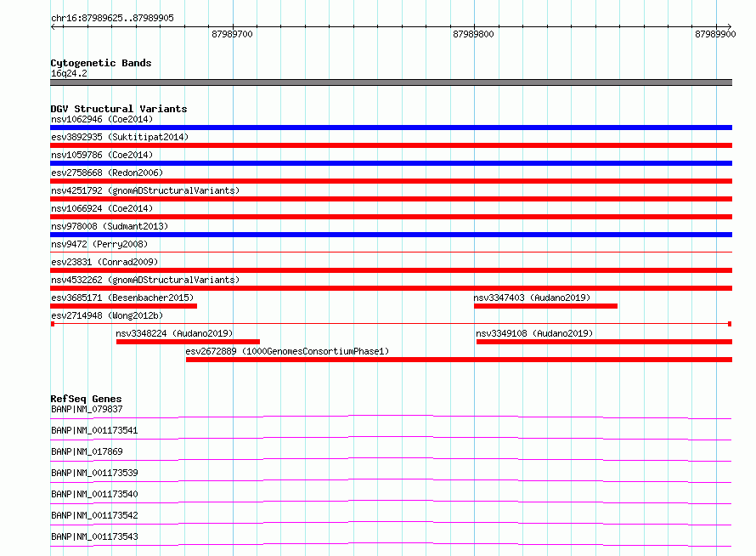Select the BANP|NM_001173540 transcript label
This screenshot has width=756, height=556.
tap(94, 494)
